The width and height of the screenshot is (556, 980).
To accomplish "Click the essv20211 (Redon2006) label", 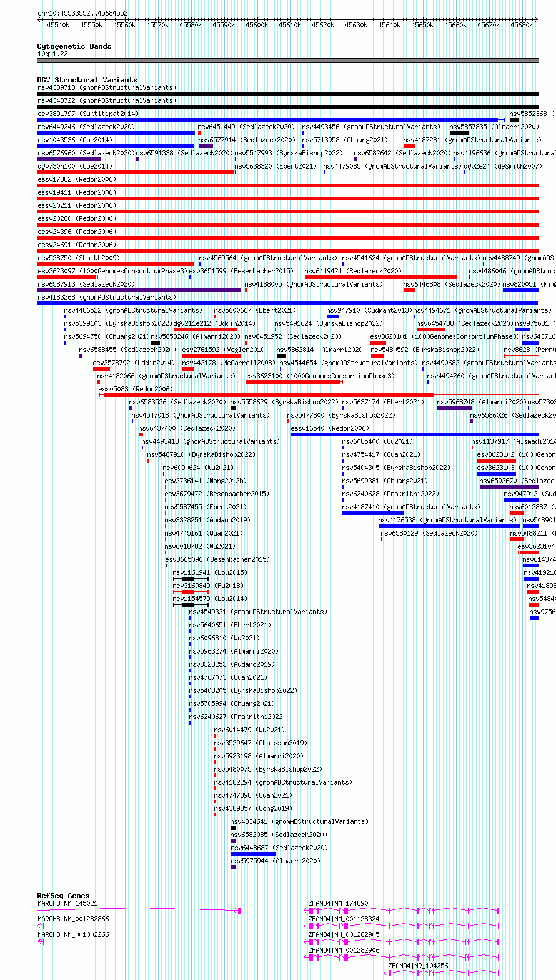I will tap(77, 205).
